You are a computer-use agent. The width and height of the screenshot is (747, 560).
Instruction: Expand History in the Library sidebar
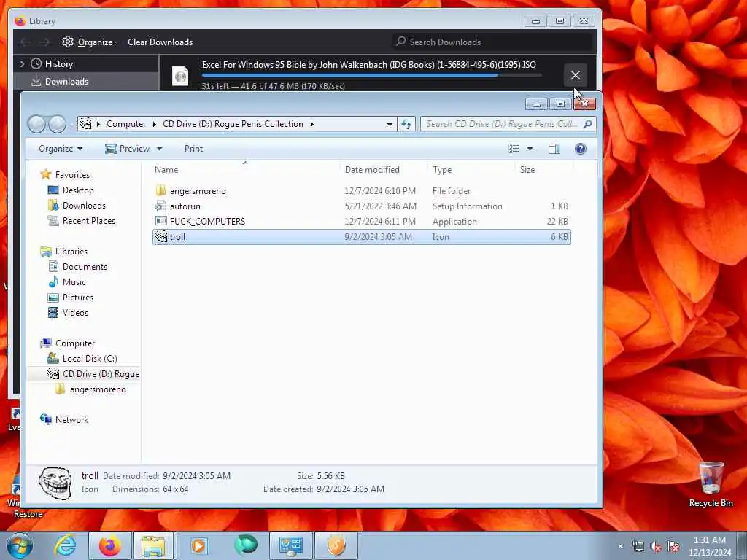click(x=22, y=64)
